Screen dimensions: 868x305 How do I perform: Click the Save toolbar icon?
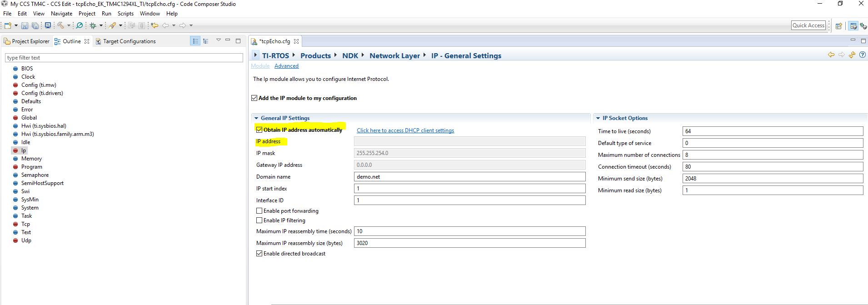pos(25,25)
